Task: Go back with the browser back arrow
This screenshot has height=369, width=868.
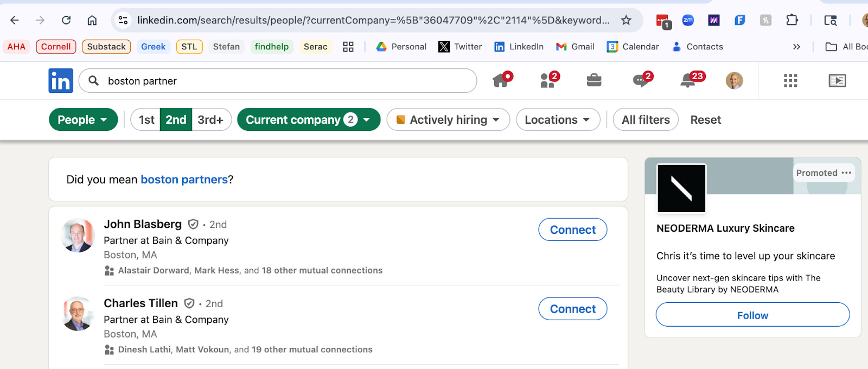Action: pyautogui.click(x=15, y=20)
